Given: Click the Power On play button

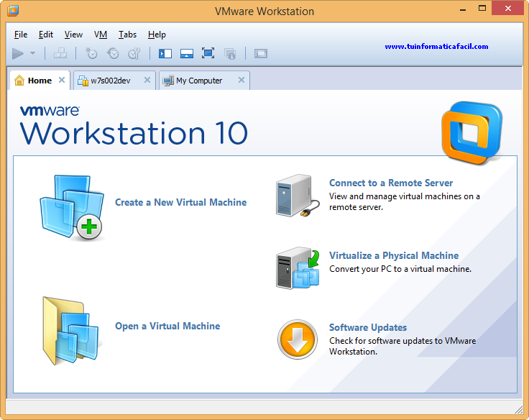Looking at the screenshot, I should pyautogui.click(x=18, y=53).
